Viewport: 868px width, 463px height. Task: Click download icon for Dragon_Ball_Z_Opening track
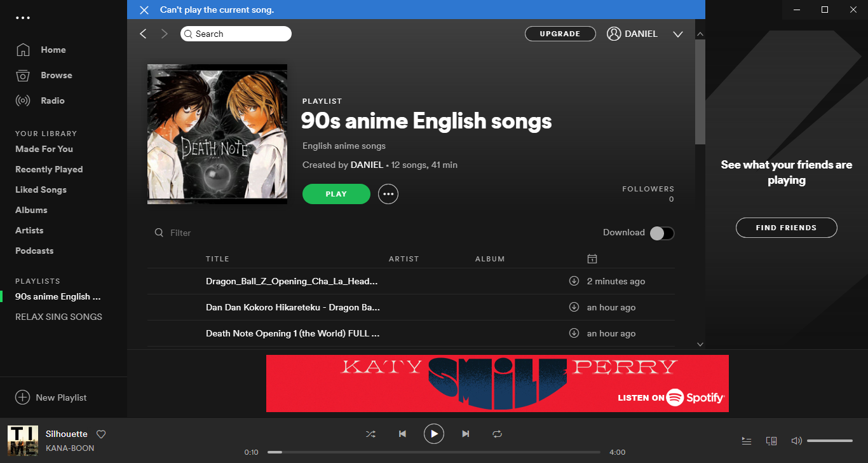(574, 281)
